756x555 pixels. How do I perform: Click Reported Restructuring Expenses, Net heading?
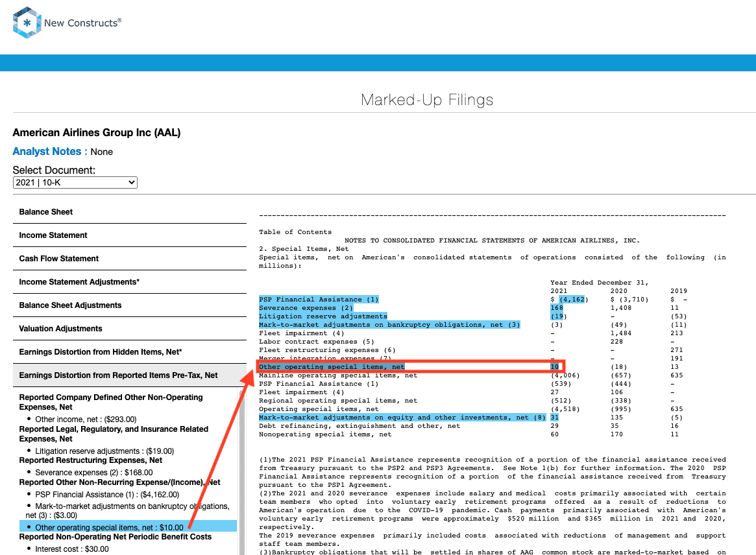pos(91,460)
